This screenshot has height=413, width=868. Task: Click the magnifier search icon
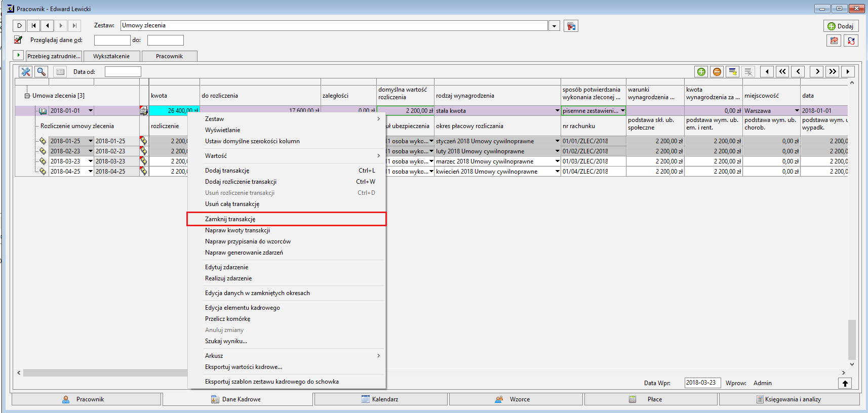[42, 72]
